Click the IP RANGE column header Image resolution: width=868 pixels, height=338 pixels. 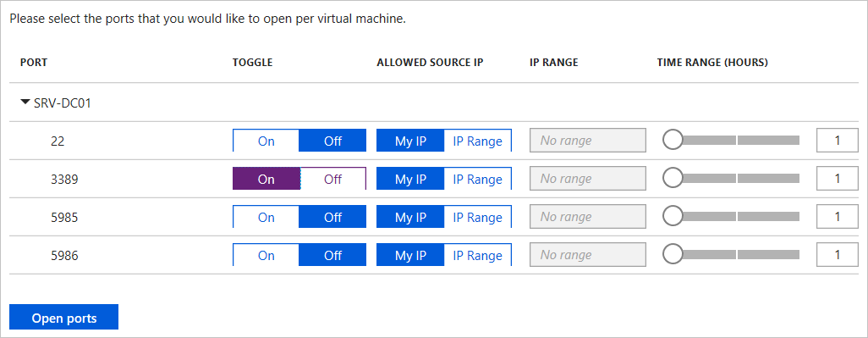[553, 63]
